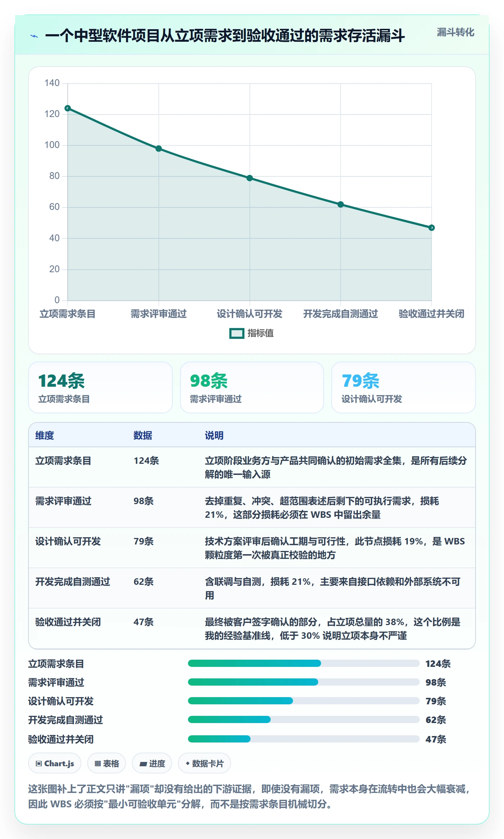Click the 立项需求条目 progress bar
The height and width of the screenshot is (839, 504).
click(303, 663)
